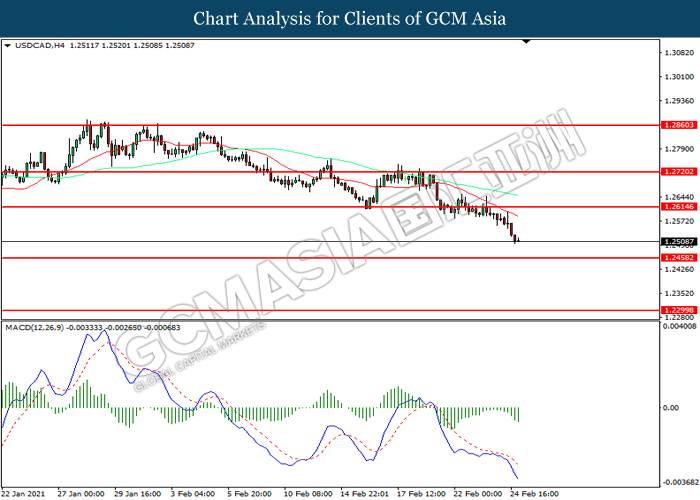The height and width of the screenshot is (500, 700).
Task: Click the 1.24260 price scale value
Action: pos(679,270)
